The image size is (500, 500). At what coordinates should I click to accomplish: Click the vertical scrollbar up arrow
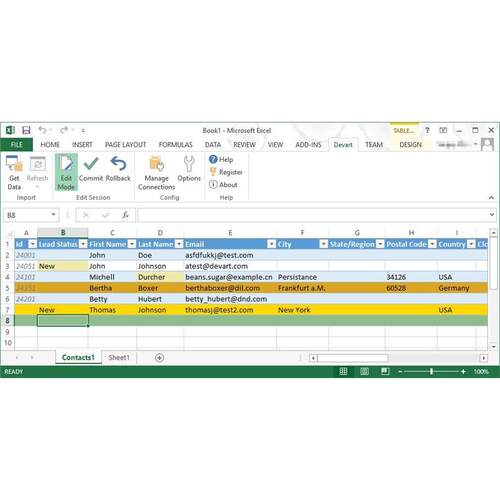pos(493,232)
